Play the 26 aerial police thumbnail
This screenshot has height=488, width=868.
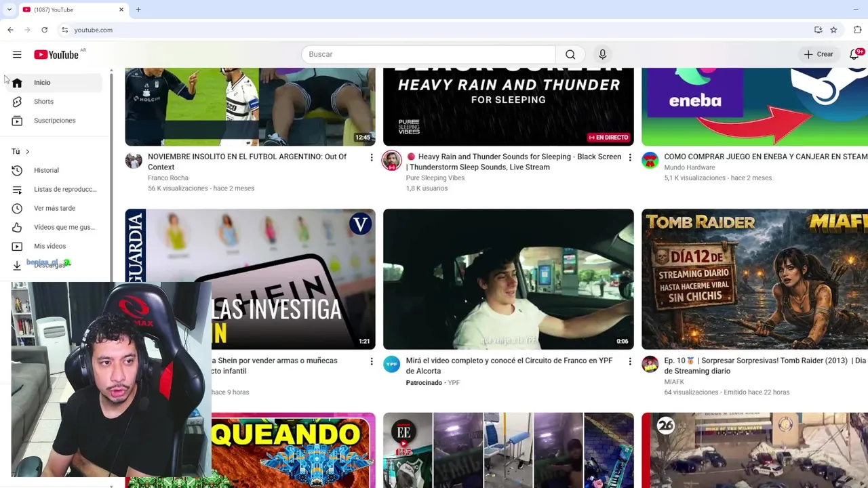pyautogui.click(x=755, y=450)
